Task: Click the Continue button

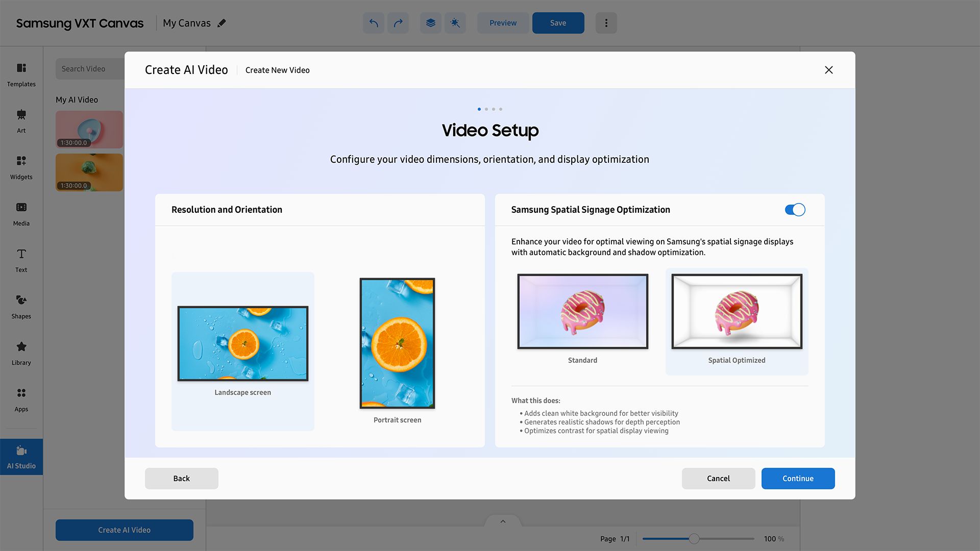Action: [x=797, y=478]
